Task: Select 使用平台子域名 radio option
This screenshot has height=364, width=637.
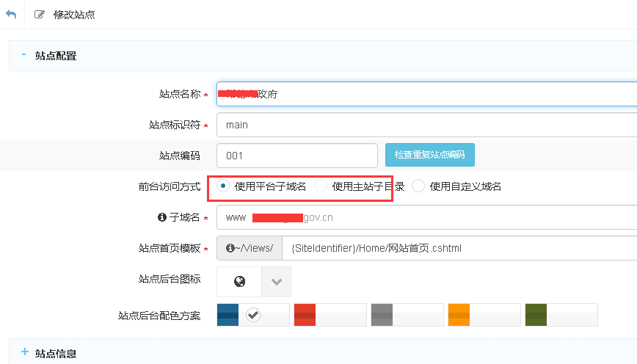Action: tap(223, 186)
